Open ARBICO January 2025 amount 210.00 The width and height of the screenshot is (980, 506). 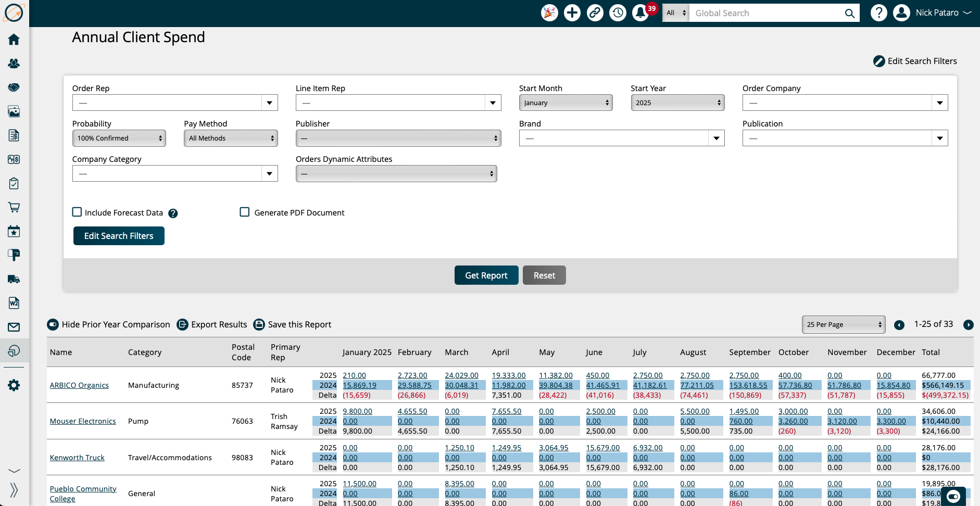354,375
